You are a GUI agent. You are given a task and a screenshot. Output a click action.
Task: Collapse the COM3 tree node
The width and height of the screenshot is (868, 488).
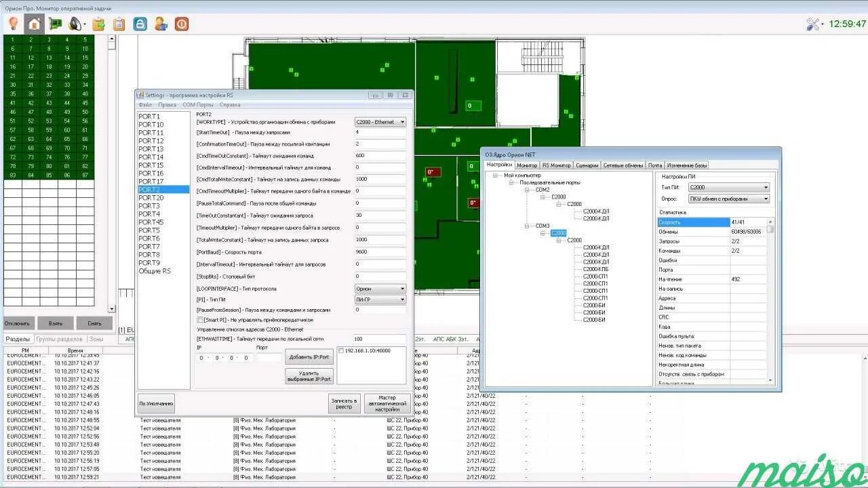coord(528,226)
